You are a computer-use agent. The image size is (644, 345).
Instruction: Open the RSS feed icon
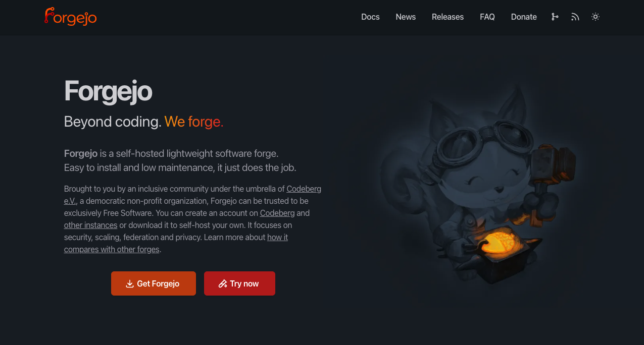point(575,17)
